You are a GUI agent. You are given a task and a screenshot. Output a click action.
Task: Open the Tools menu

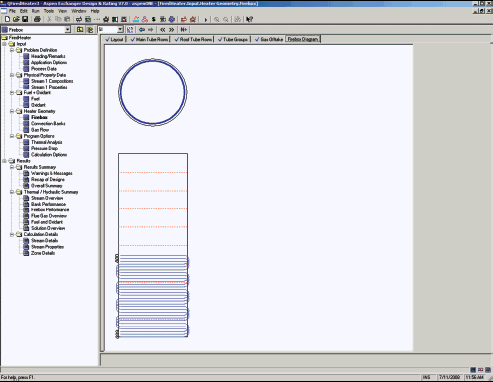[48, 11]
